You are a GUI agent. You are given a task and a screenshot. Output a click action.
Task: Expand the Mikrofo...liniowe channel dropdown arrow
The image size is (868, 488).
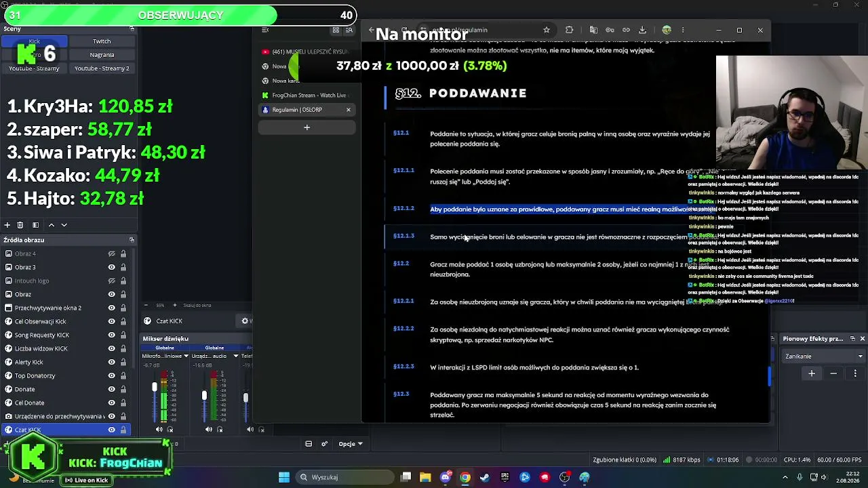tap(185, 356)
